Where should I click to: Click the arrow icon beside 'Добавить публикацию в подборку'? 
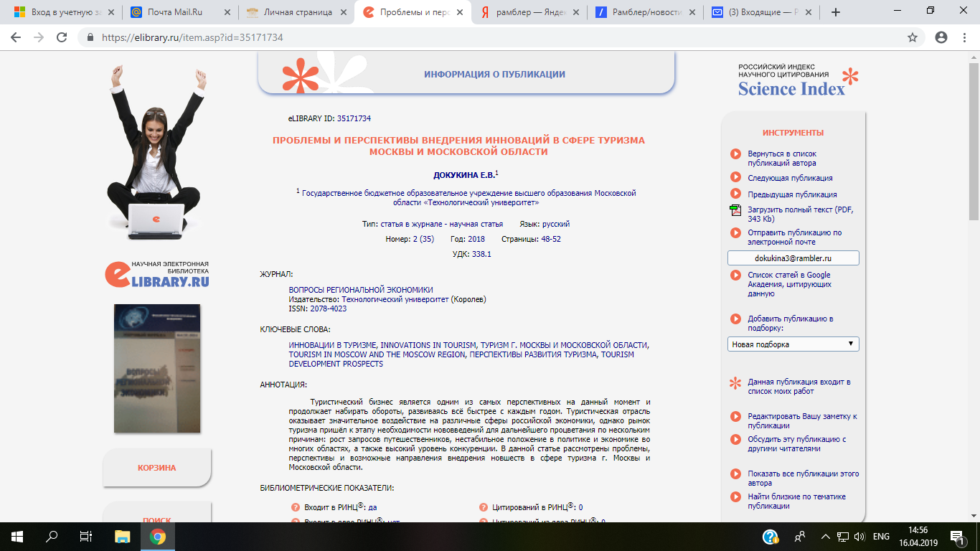click(735, 319)
